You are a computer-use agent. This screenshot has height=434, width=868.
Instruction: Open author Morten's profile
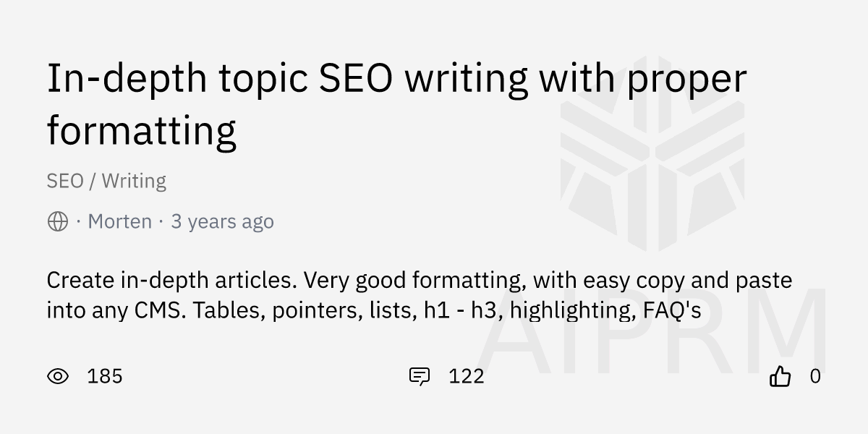tap(120, 221)
